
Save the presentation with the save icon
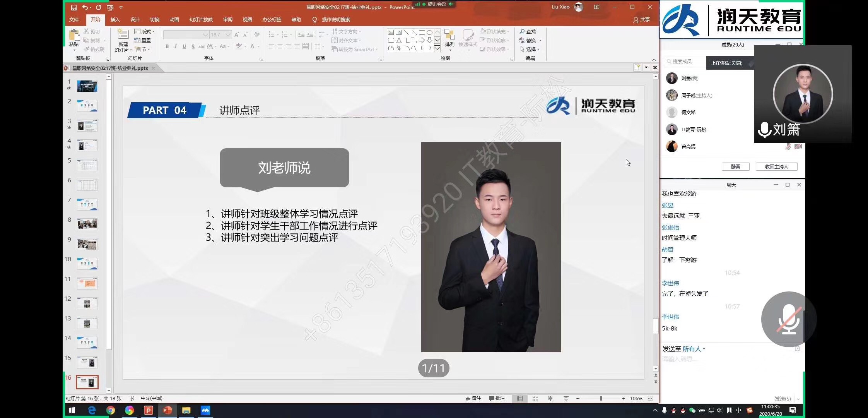(x=74, y=7)
